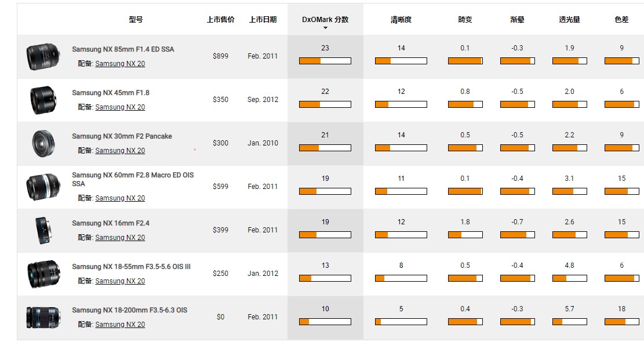
Task: Click the $399 price cell
Action: tap(220, 230)
